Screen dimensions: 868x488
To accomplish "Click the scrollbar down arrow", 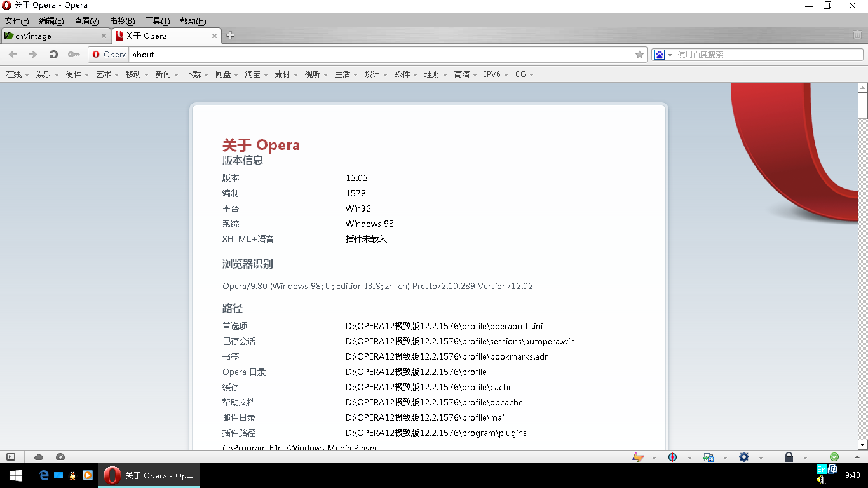I will pyautogui.click(x=862, y=445).
